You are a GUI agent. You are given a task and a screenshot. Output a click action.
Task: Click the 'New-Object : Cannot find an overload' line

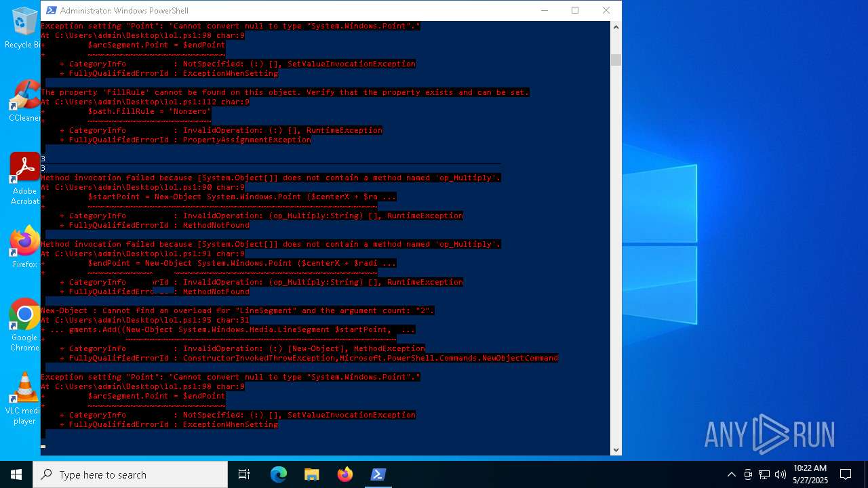pyautogui.click(x=237, y=310)
